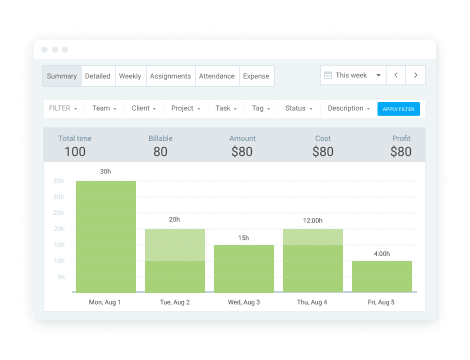This screenshot has height=360, width=470.
Task: Open the Project filter dropdown
Action: tap(186, 108)
